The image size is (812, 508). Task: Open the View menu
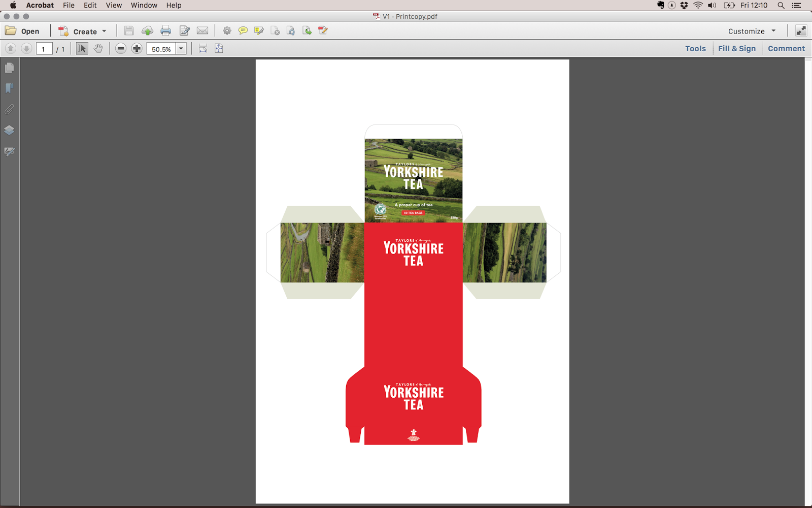click(114, 5)
